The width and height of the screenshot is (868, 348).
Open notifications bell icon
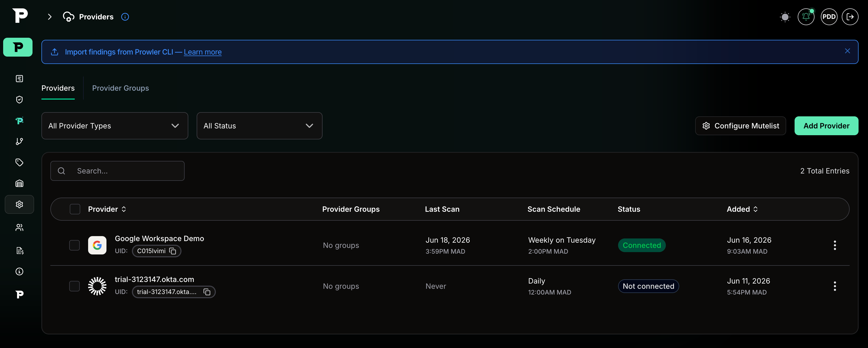[806, 17]
